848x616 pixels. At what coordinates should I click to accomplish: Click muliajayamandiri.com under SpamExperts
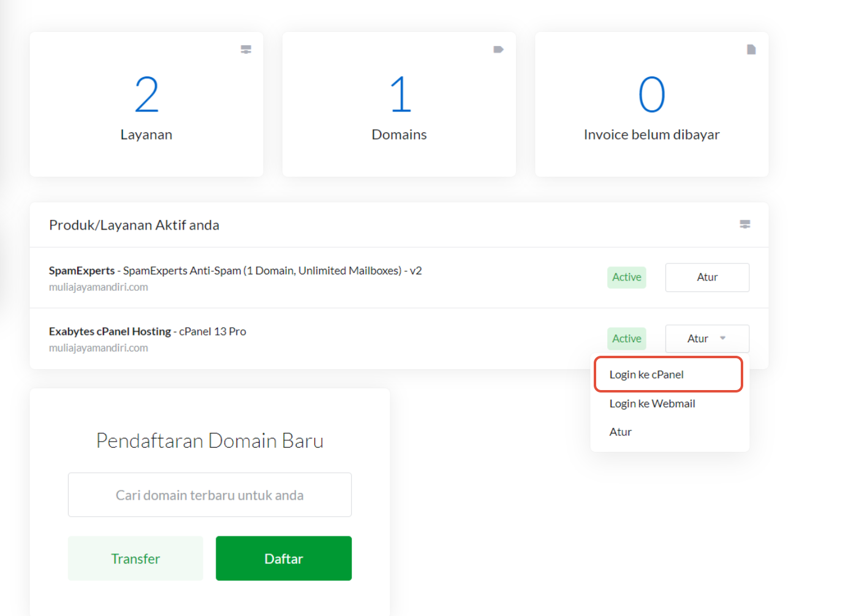99,287
